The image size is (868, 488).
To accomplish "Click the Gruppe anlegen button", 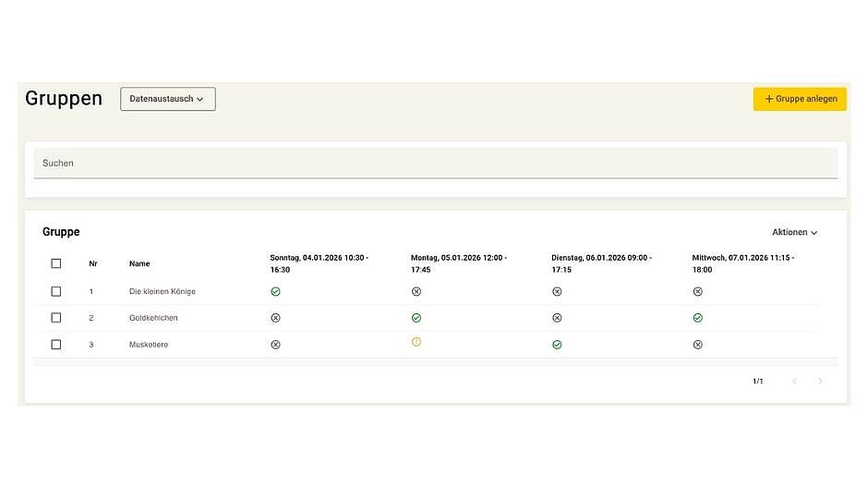I will click(x=800, y=99).
